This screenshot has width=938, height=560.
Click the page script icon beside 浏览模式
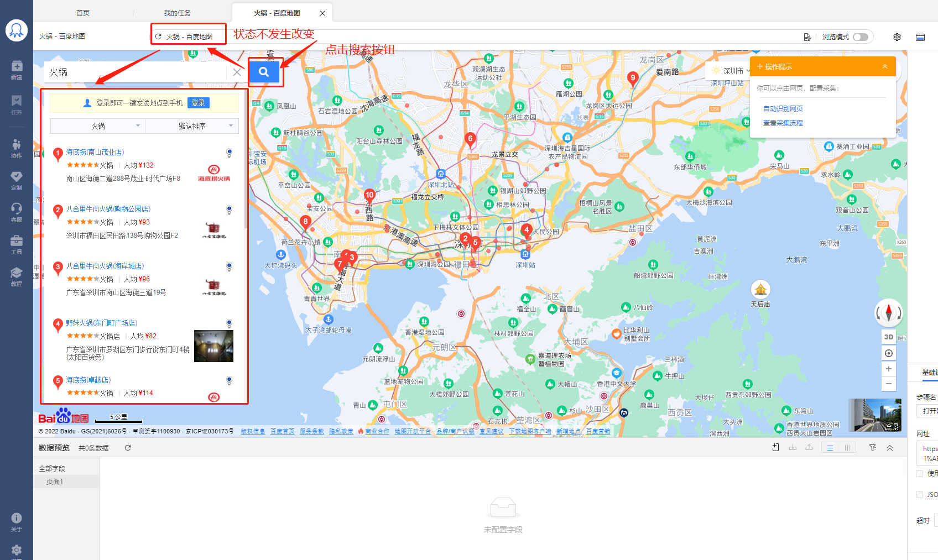[x=807, y=37]
